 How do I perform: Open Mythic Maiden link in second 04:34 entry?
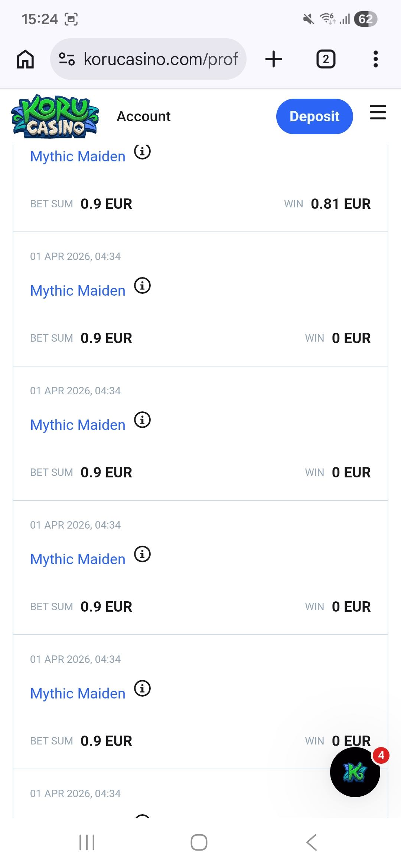(78, 425)
